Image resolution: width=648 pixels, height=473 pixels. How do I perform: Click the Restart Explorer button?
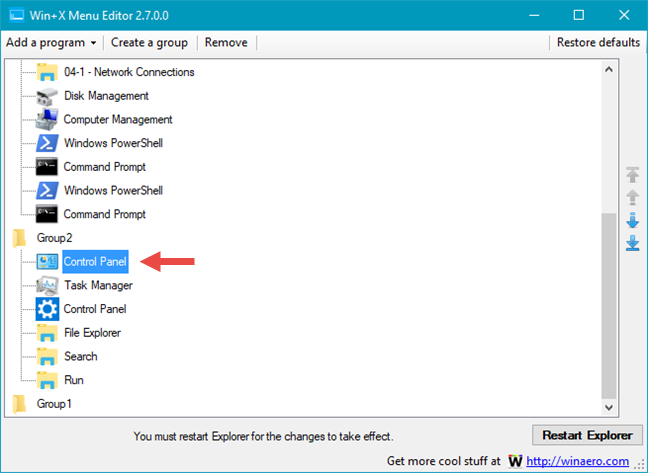587,435
